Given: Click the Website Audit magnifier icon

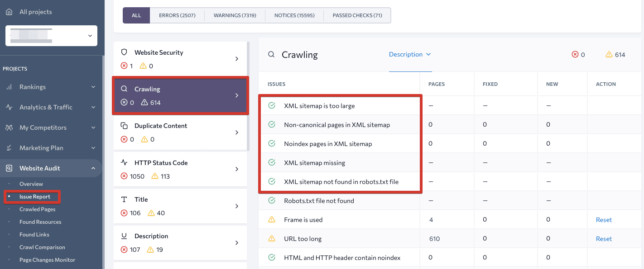Looking at the screenshot, I should pyautogui.click(x=9, y=168).
